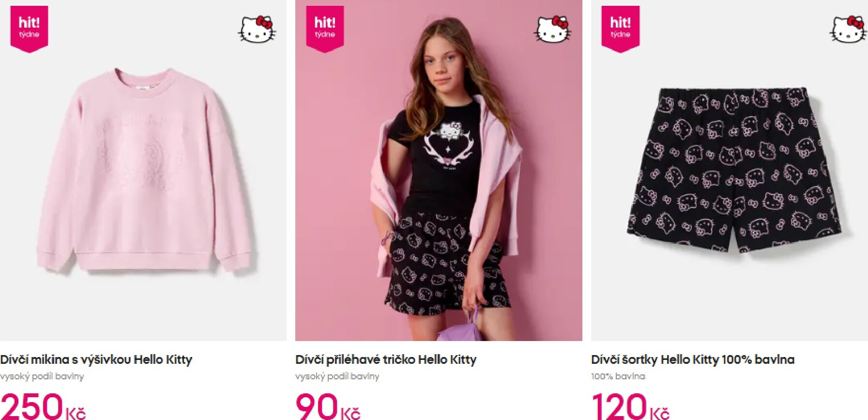
Task: Select the 250 Kč price
Action: [43, 406]
